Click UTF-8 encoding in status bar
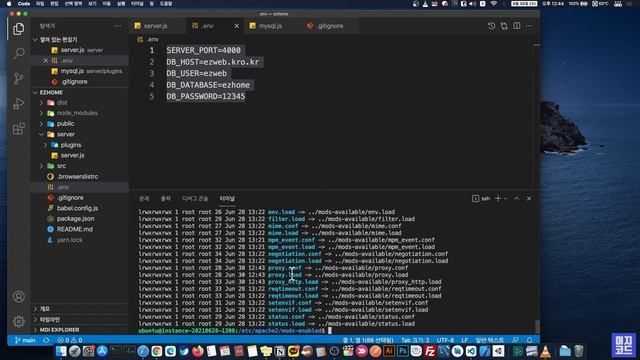The image size is (640, 360). pyautogui.click(x=445, y=340)
